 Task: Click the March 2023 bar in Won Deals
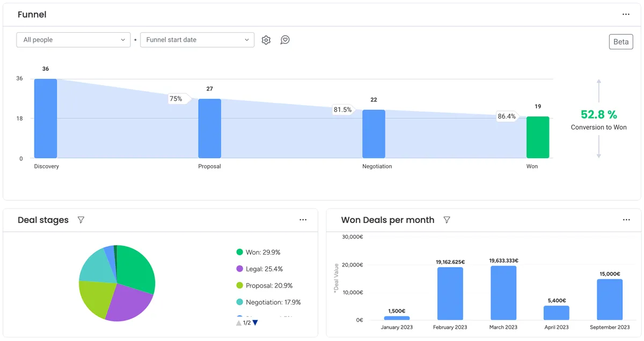(503, 292)
